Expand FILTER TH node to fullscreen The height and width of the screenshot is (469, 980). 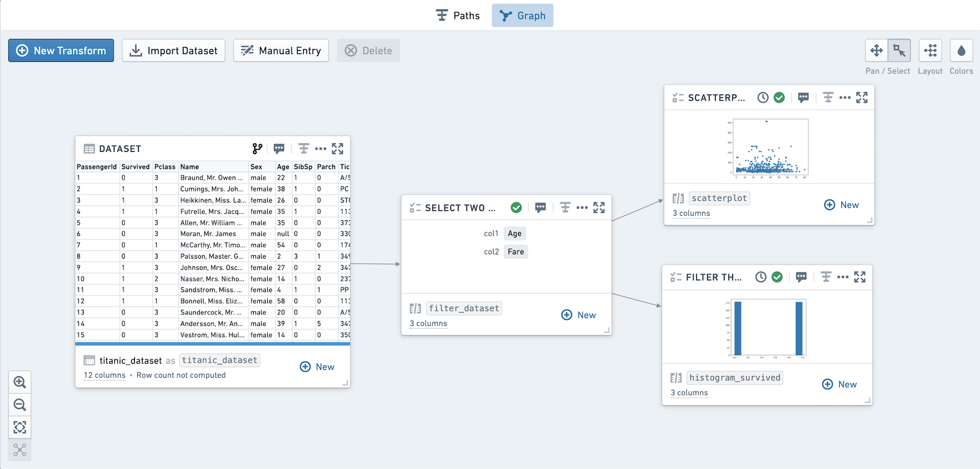point(860,277)
